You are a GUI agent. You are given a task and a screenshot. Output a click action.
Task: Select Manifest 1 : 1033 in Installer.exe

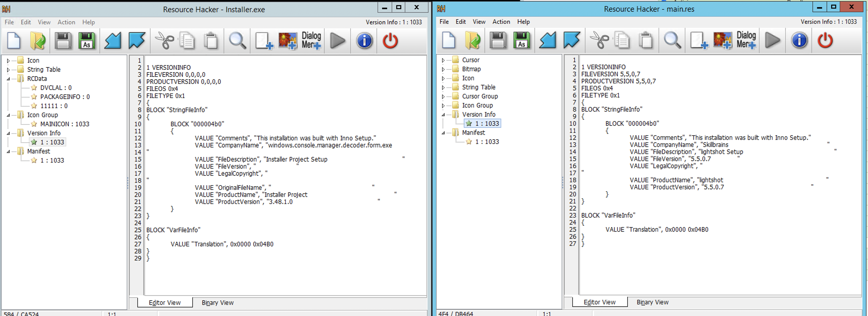click(52, 161)
